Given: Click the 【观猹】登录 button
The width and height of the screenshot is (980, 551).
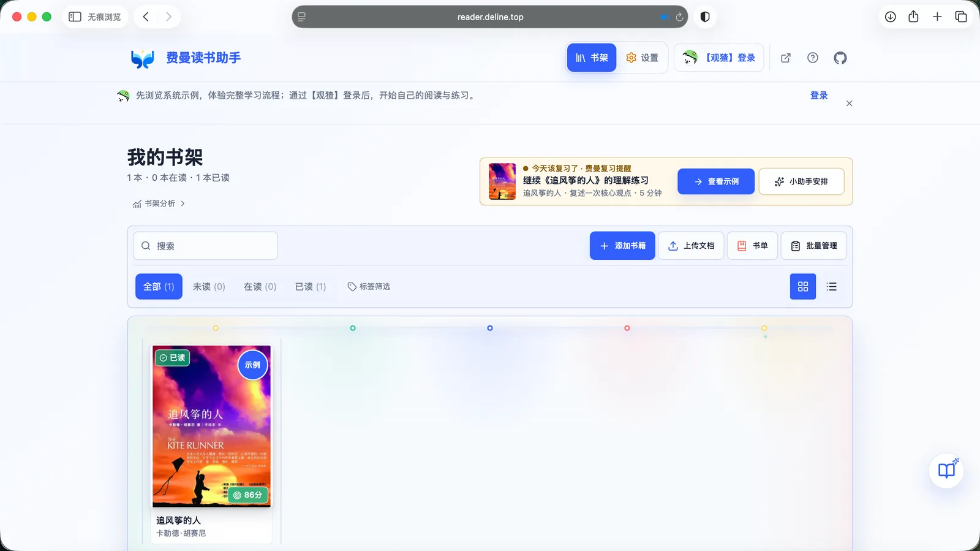Looking at the screenshot, I should pyautogui.click(x=718, y=58).
